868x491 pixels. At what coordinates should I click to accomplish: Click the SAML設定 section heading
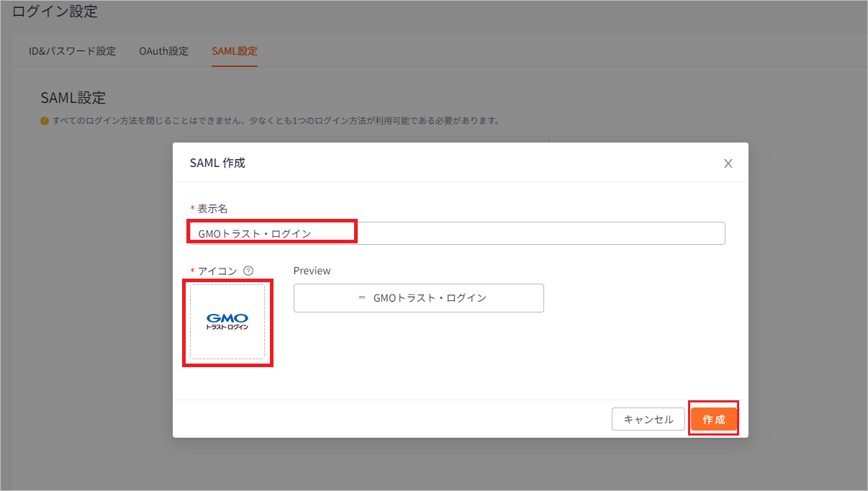tap(73, 97)
